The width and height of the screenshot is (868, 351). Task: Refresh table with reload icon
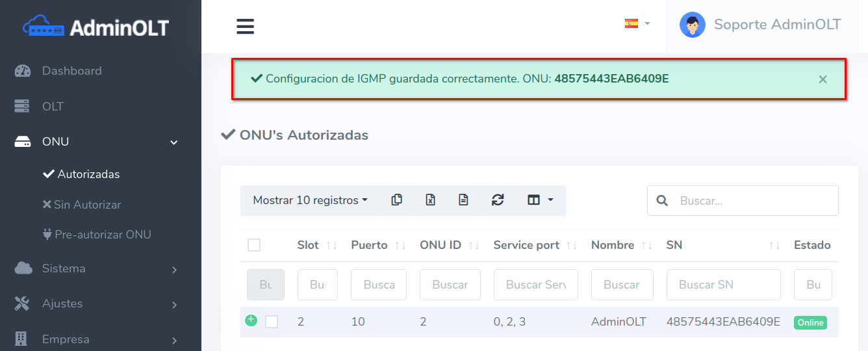498,200
